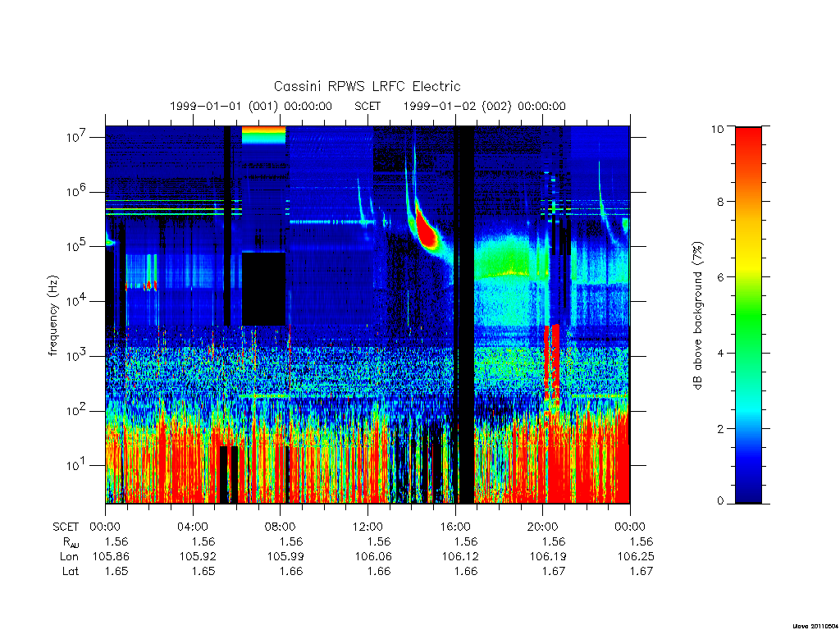Click the longitude value 106.12

pyautogui.click(x=461, y=557)
